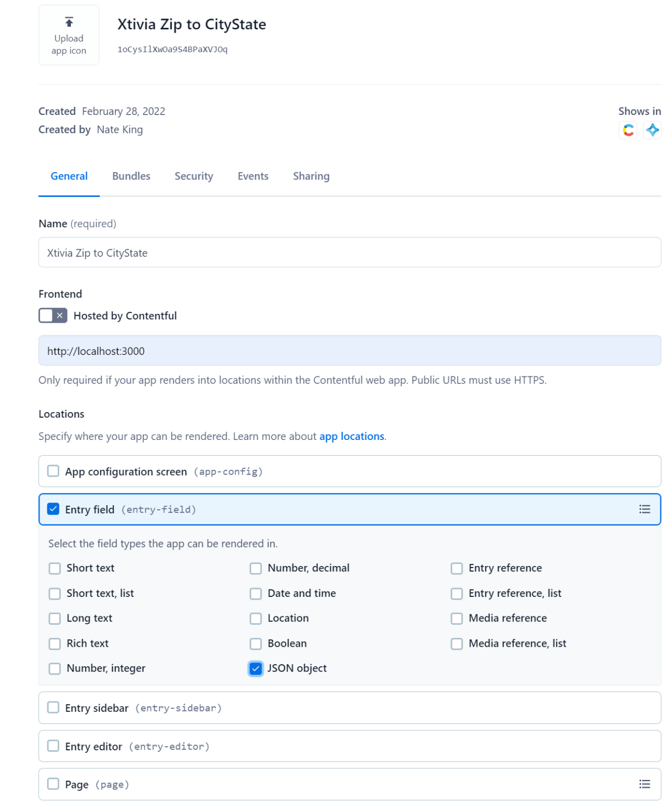This screenshot has width=672, height=808.
Task: Enable the Short text field type
Action: 55,568
